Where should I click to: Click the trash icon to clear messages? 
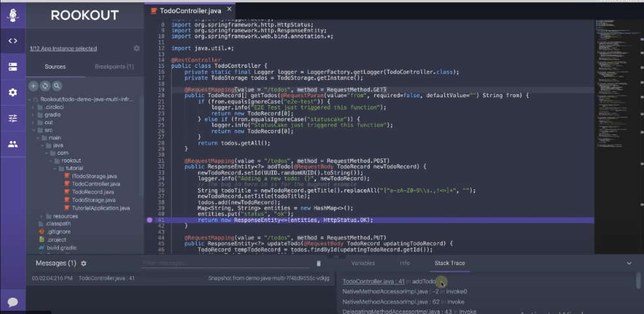(x=318, y=264)
